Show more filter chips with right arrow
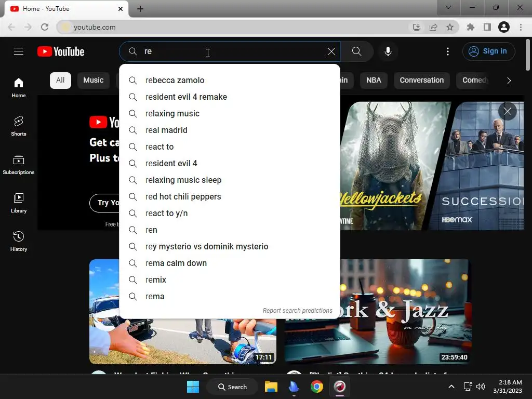This screenshot has height=399, width=532. (509, 81)
